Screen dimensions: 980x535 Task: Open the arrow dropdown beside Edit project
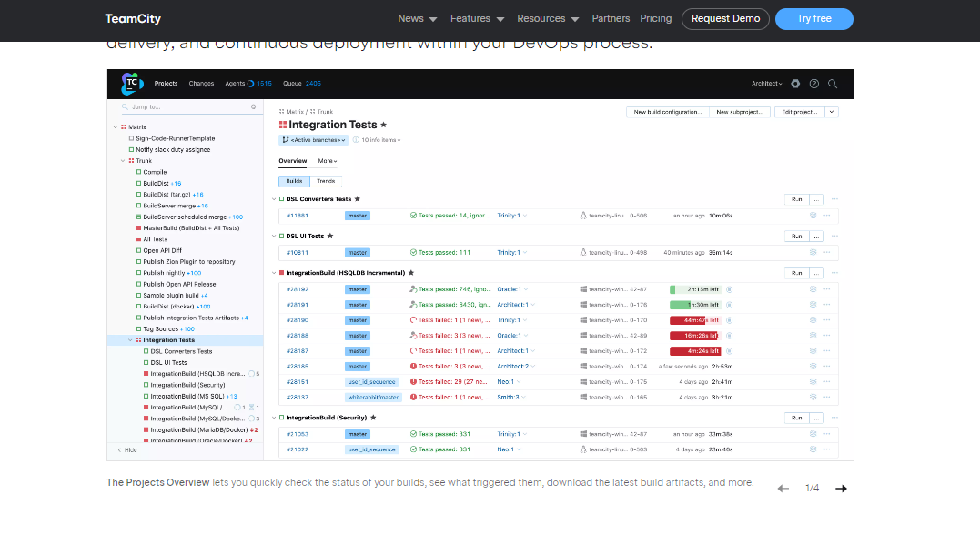pyautogui.click(x=832, y=113)
